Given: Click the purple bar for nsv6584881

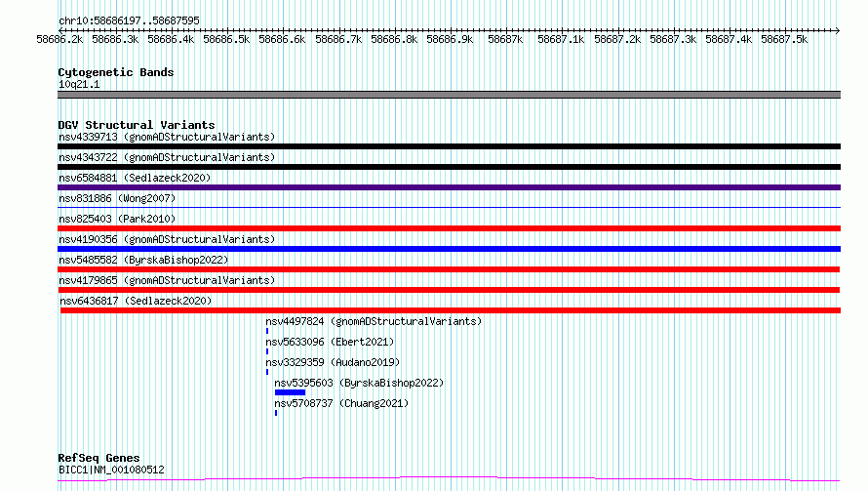Looking at the screenshot, I should tap(449, 187).
